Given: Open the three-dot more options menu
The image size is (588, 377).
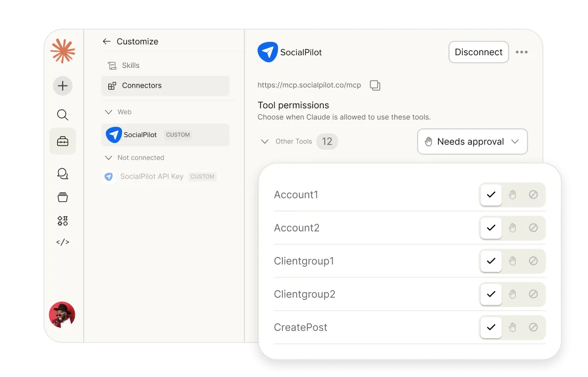Looking at the screenshot, I should [522, 52].
